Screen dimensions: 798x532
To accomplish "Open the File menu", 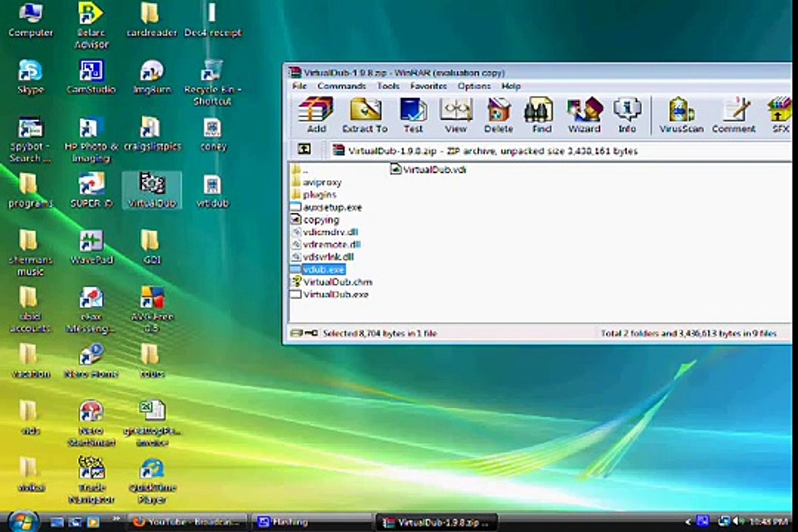I will (299, 86).
